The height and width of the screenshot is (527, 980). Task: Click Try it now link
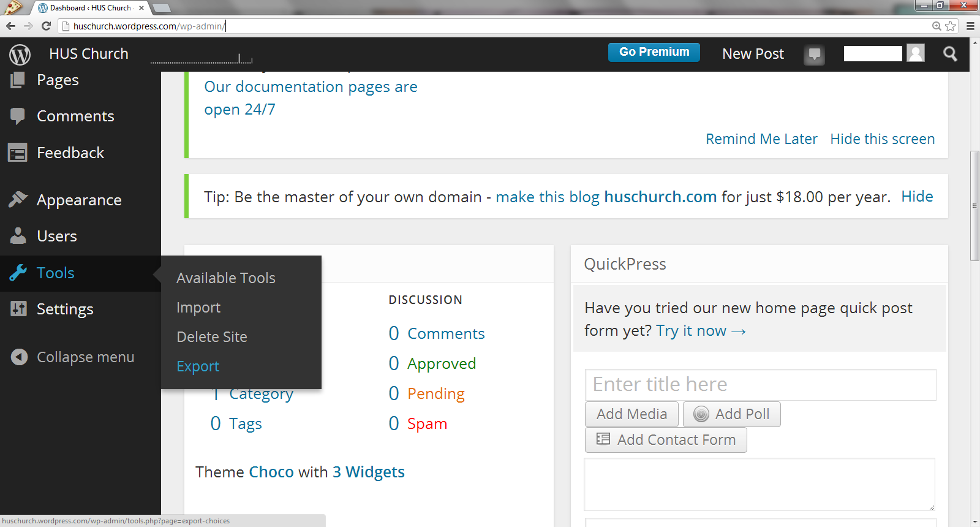coord(701,331)
